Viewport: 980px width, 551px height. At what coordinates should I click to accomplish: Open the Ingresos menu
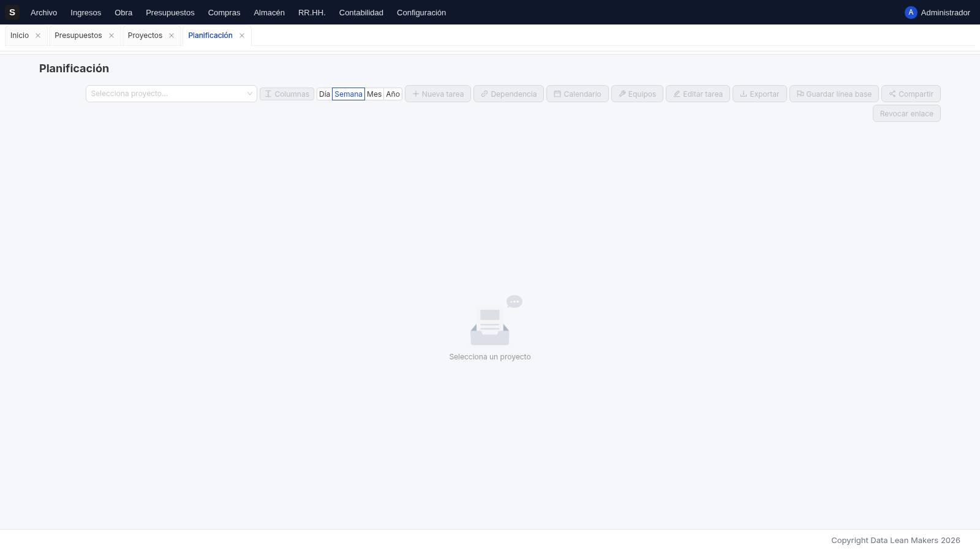(x=86, y=12)
